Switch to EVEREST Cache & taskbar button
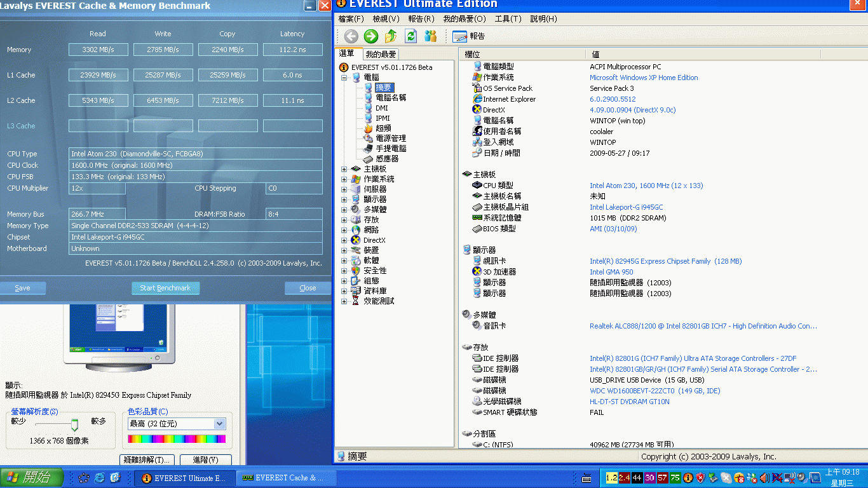This screenshot has width=868, height=488. (287, 478)
